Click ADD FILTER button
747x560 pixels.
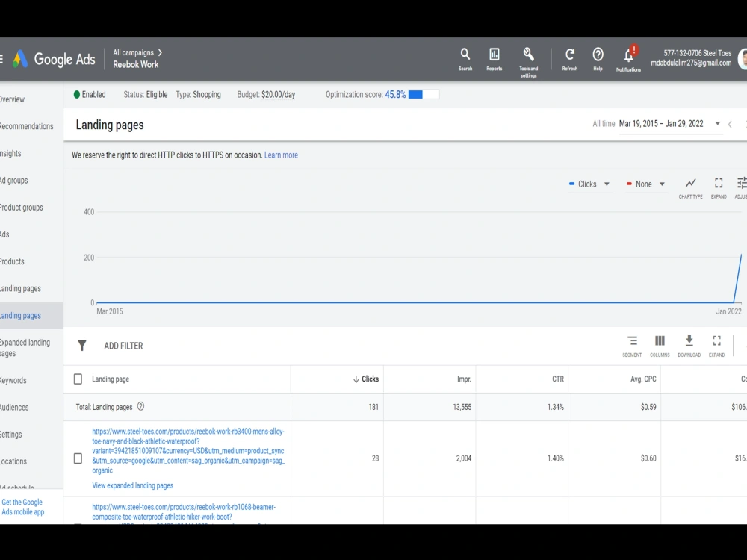tap(123, 346)
